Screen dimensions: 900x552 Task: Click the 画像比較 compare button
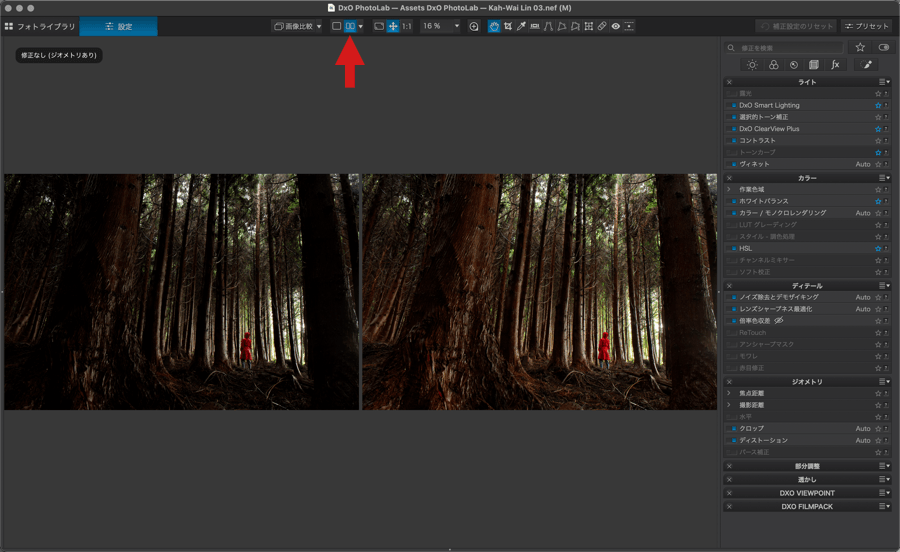pyautogui.click(x=294, y=26)
